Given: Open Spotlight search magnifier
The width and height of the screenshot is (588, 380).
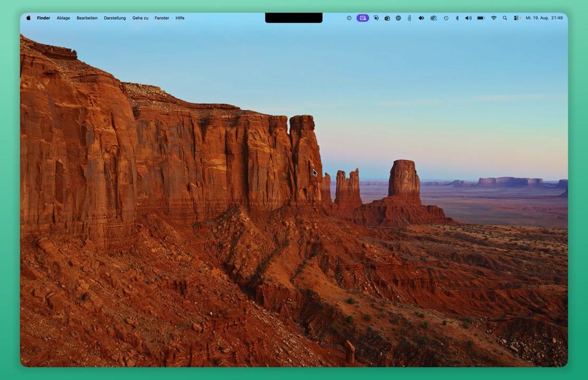Looking at the screenshot, I should 505,17.
